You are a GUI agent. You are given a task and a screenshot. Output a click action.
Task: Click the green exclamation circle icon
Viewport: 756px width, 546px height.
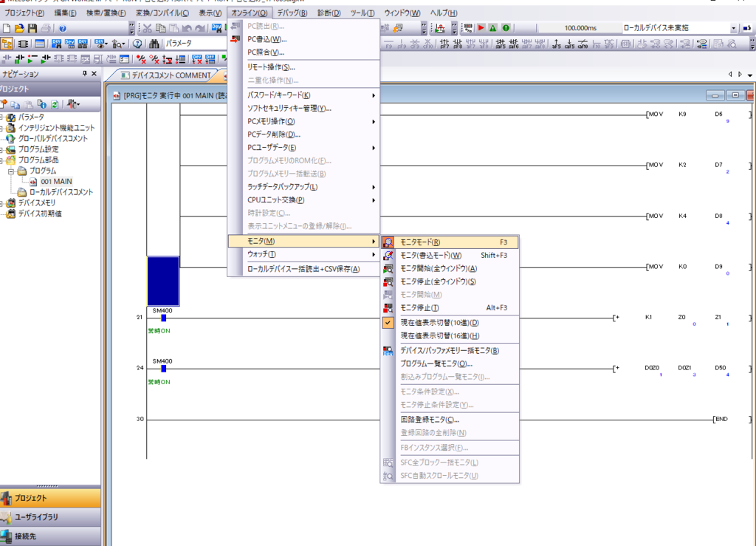(506, 28)
